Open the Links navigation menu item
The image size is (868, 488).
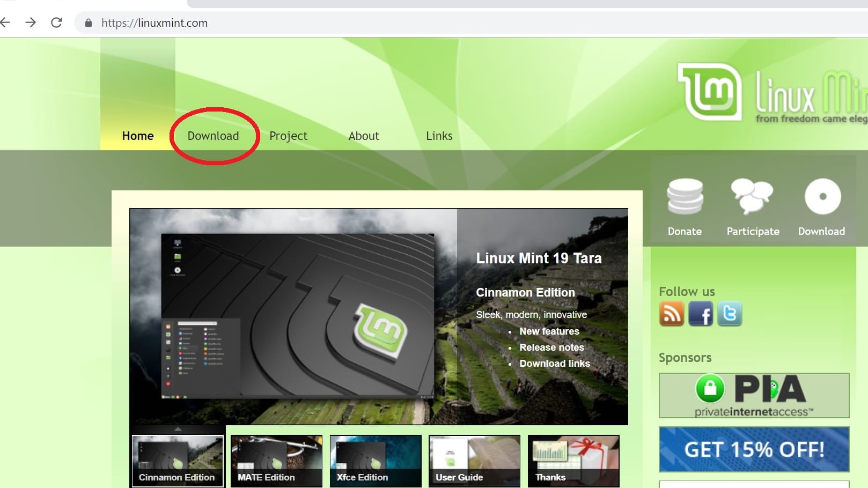[x=439, y=136]
